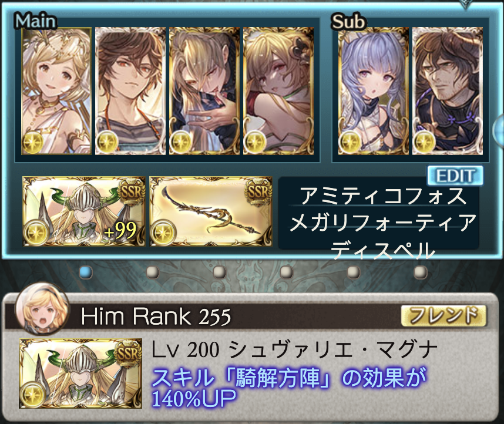
Task: Click the アミティコフォス skill label
Action: click(x=383, y=196)
